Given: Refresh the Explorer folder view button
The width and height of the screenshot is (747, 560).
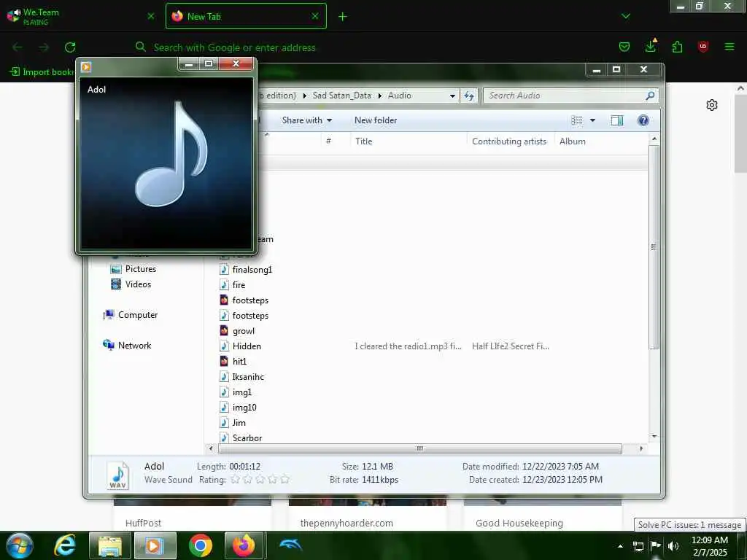Looking at the screenshot, I should point(469,96).
